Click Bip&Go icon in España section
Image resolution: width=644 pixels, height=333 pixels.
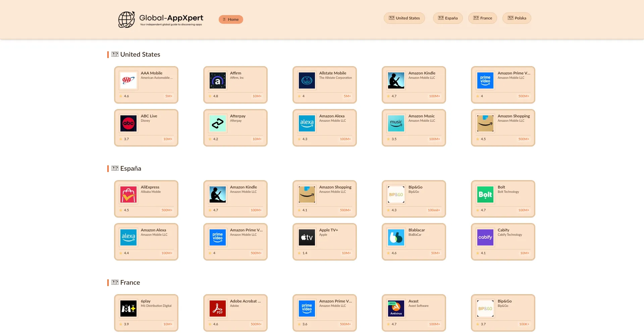(396, 195)
